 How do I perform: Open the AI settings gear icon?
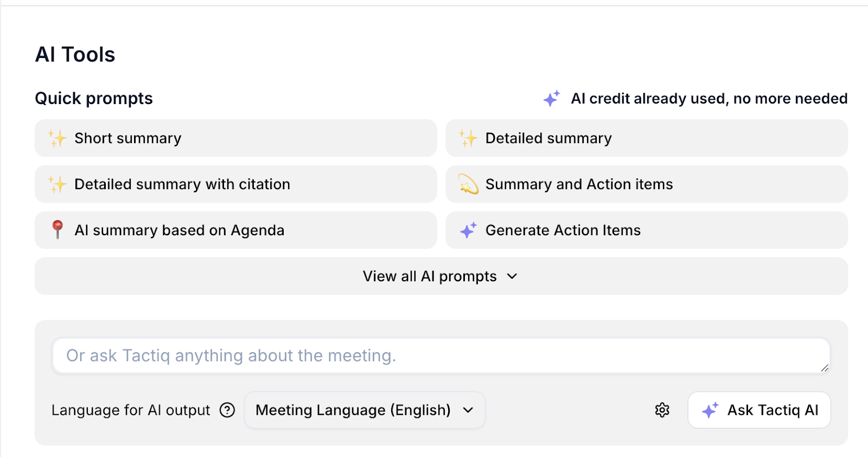point(662,410)
